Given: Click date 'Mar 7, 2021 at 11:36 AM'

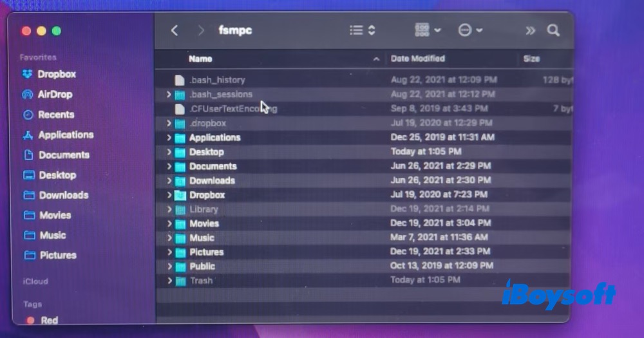Looking at the screenshot, I should [439, 238].
